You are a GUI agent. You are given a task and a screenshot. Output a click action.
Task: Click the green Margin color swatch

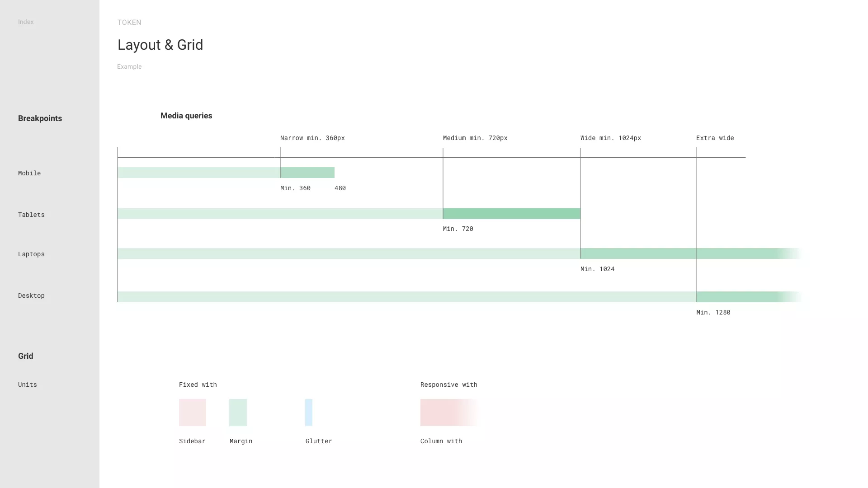pos(238,412)
